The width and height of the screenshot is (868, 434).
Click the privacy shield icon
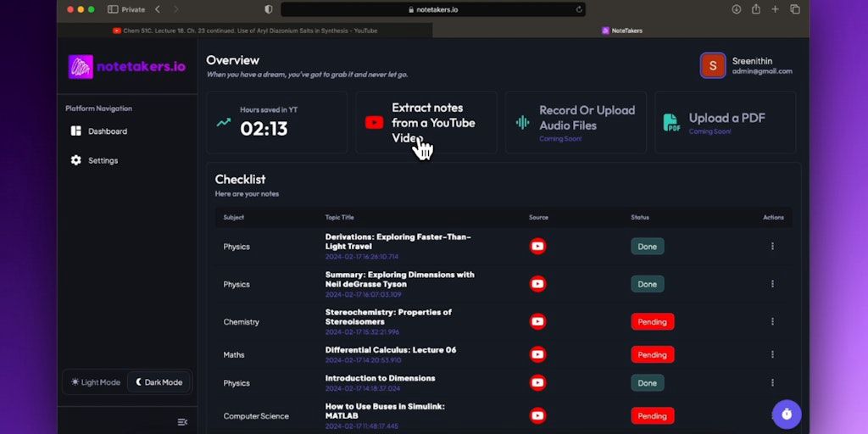269,9
